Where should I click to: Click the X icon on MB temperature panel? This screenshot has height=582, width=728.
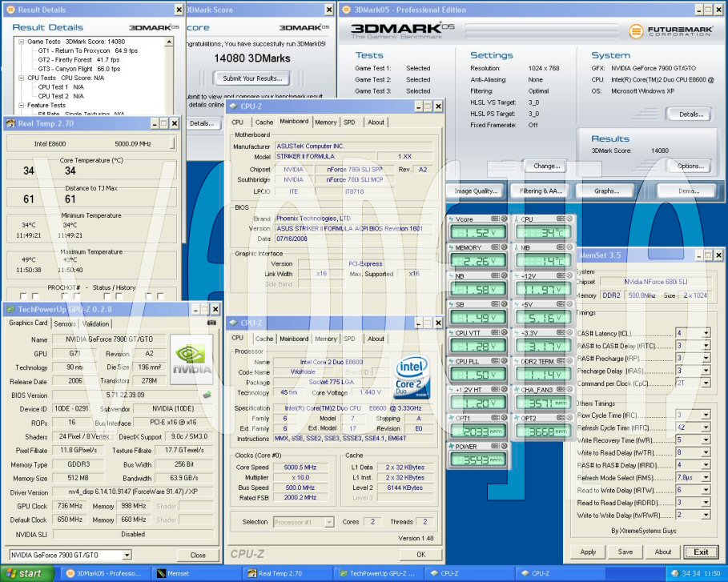[x=569, y=247]
